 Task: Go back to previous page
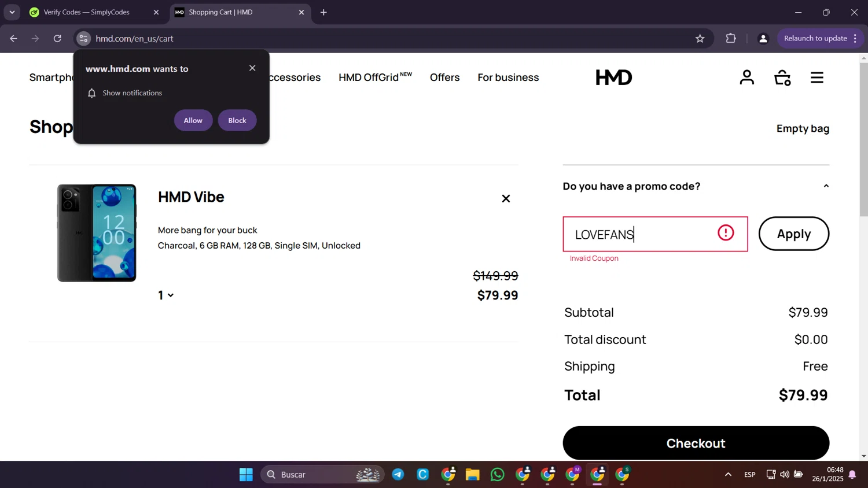point(13,39)
